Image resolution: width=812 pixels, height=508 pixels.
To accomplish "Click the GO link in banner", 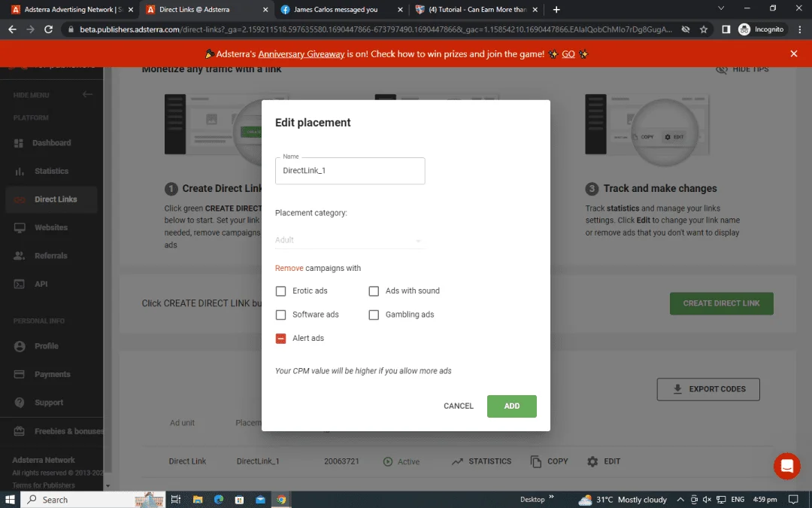I will click(568, 54).
